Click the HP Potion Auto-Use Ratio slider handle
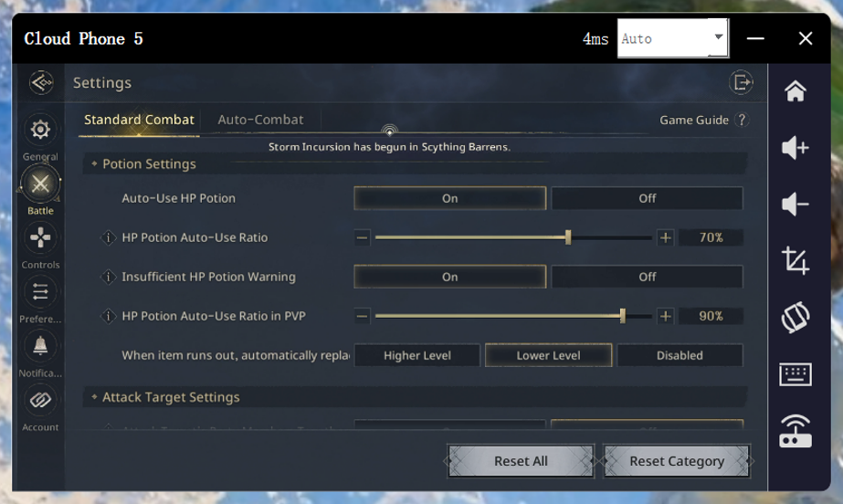843x504 pixels. 568,237
